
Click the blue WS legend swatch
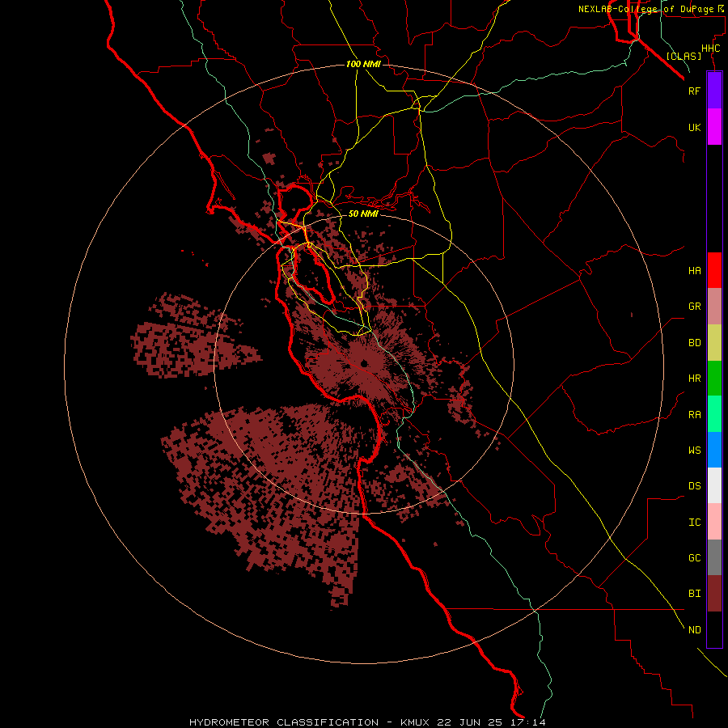[x=714, y=450]
